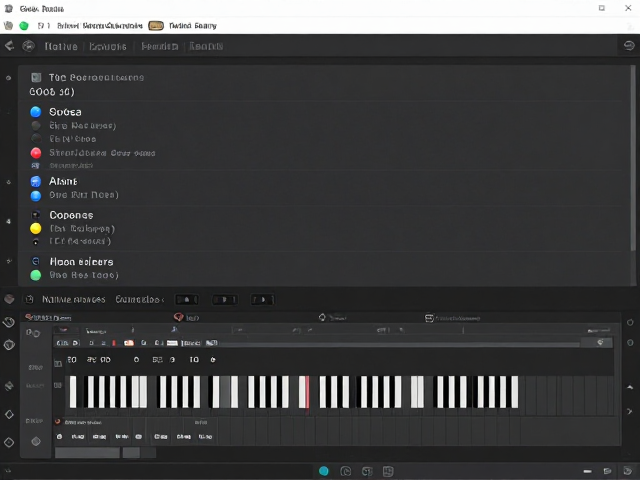Open the dropdown arrow after the second panel label

(x=162, y=300)
